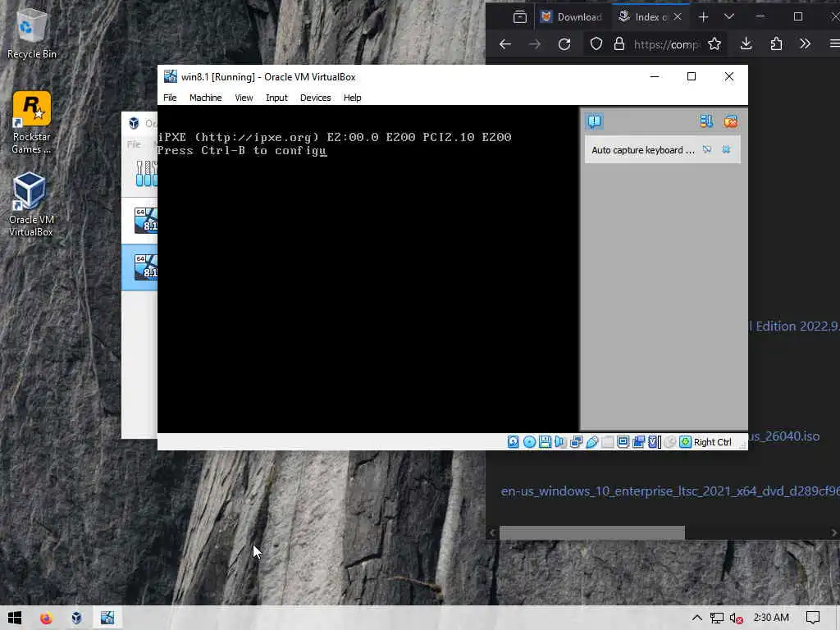Open Firefox downloads panel
The height and width of the screenshot is (630, 840).
pyautogui.click(x=746, y=44)
